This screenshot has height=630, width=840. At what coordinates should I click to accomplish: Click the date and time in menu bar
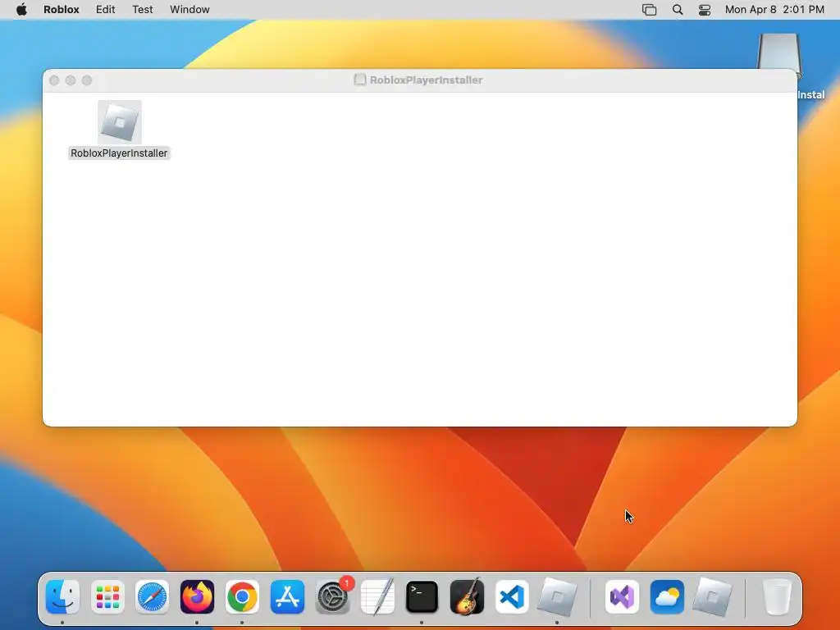point(774,10)
